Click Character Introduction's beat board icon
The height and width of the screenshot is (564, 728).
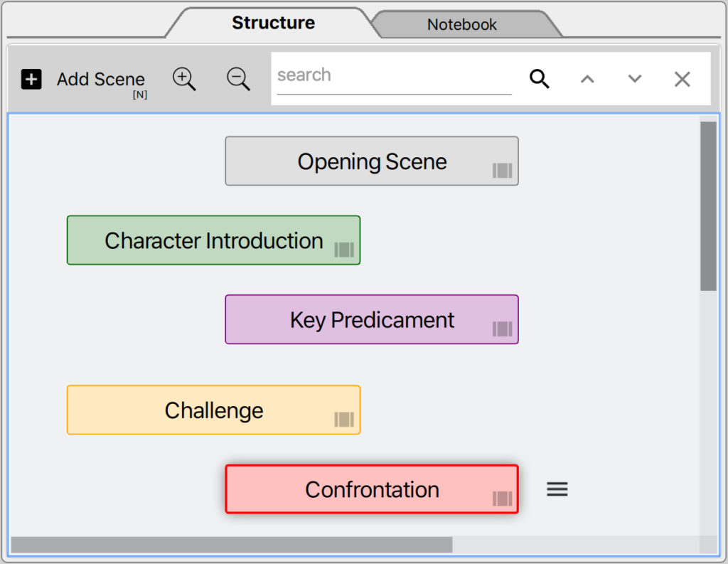coord(344,250)
